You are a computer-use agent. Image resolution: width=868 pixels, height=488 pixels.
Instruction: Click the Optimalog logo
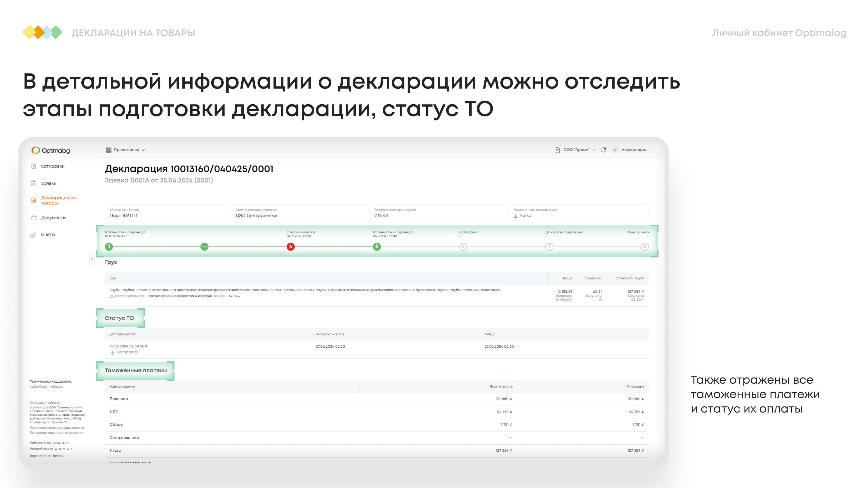tap(51, 150)
